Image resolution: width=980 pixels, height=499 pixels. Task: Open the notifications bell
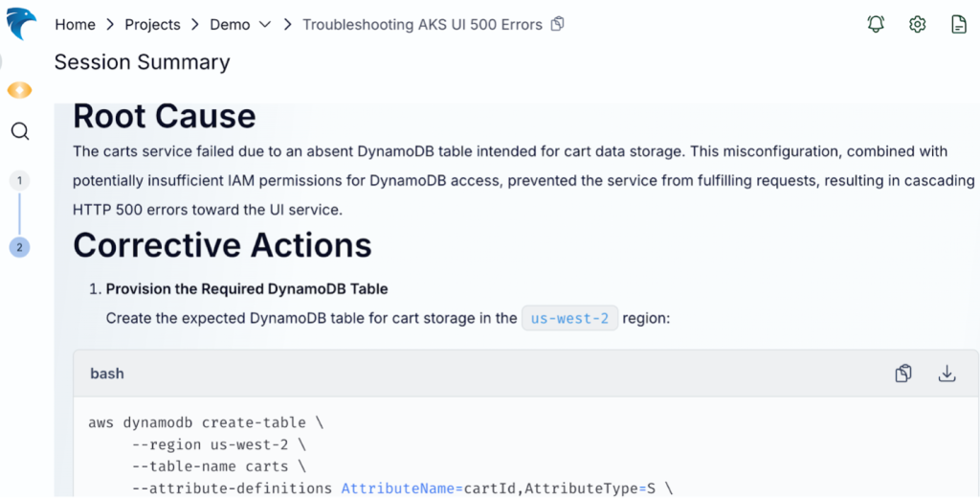pos(876,25)
